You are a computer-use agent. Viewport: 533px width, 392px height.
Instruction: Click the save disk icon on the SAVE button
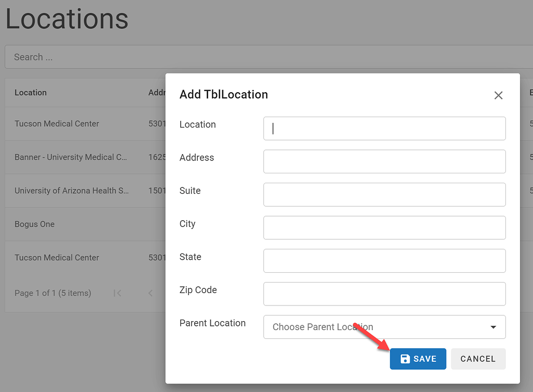(405, 359)
